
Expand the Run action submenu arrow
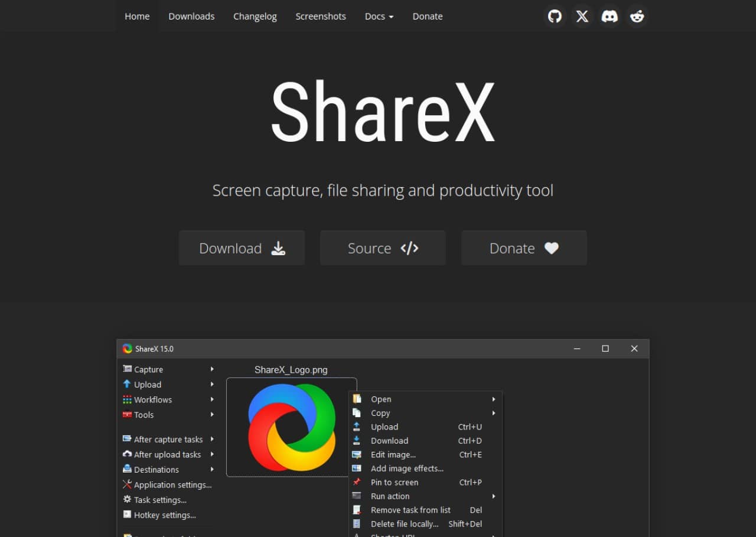tap(493, 496)
